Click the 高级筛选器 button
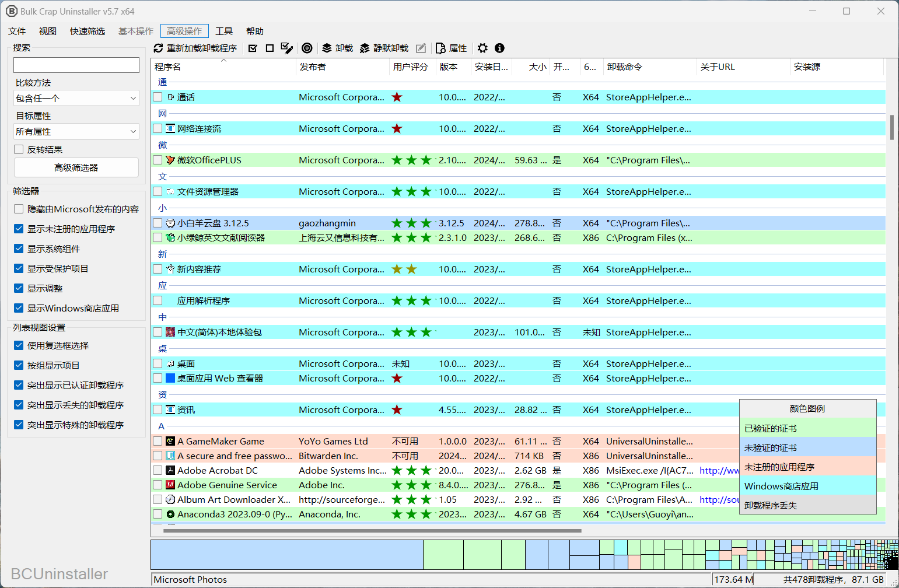 76,167
